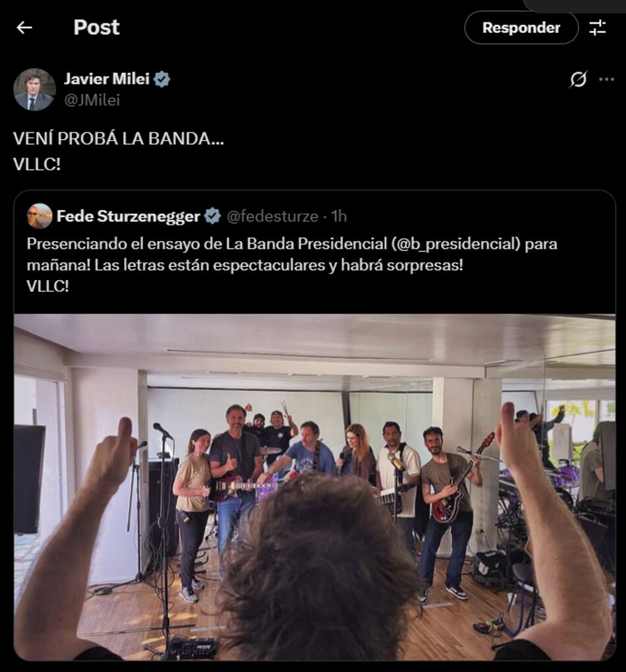Click the main post's VLLC! line
Image resolution: width=626 pixels, height=672 pixels.
tap(37, 165)
